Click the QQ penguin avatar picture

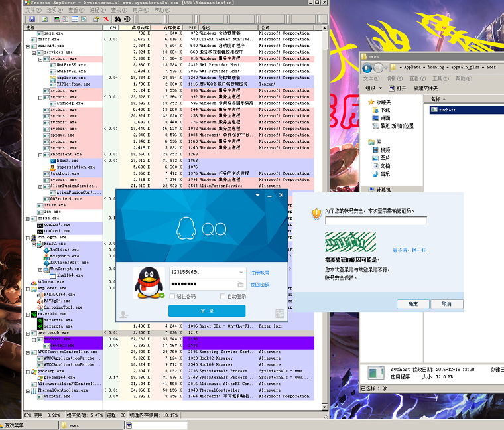click(149, 283)
